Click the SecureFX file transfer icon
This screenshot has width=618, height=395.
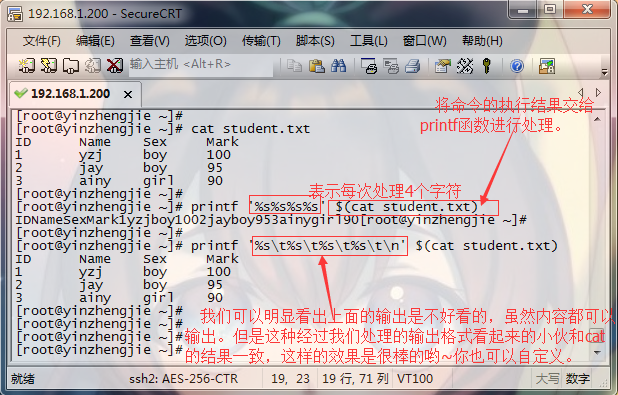547,66
